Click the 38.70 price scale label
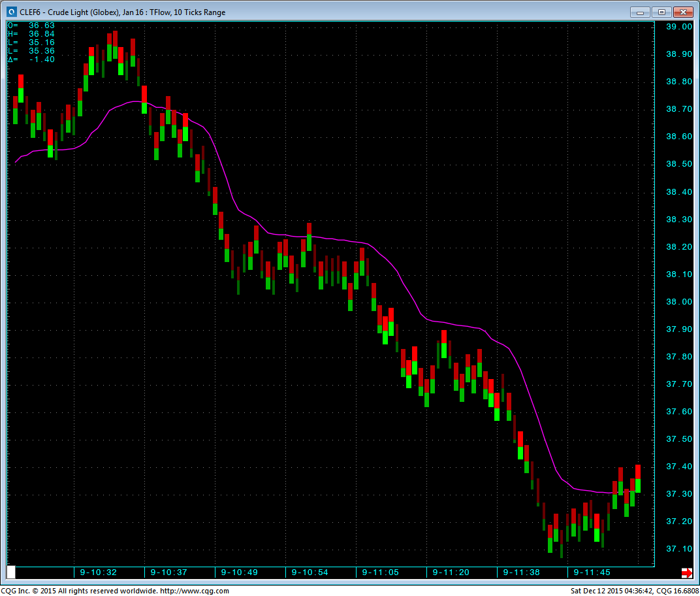The width and height of the screenshot is (700, 596). point(679,109)
